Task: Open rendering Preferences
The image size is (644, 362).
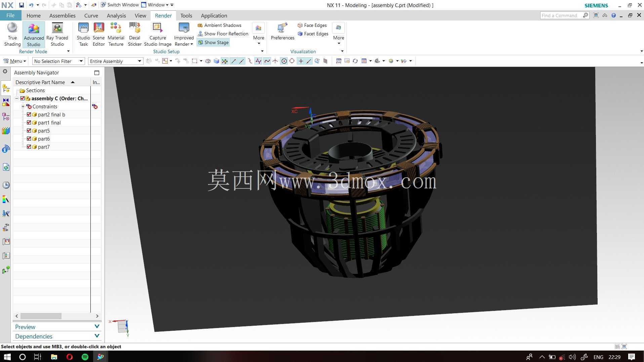Action: 282,32
